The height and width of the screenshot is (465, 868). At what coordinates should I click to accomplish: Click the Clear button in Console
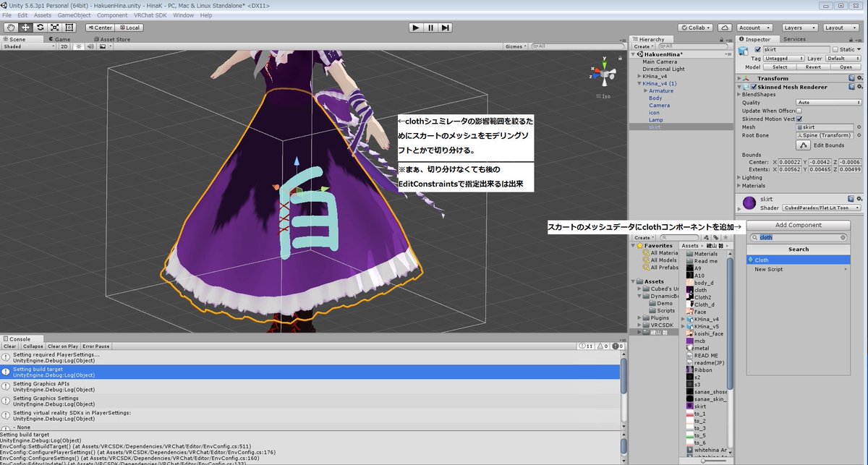pyautogui.click(x=10, y=346)
